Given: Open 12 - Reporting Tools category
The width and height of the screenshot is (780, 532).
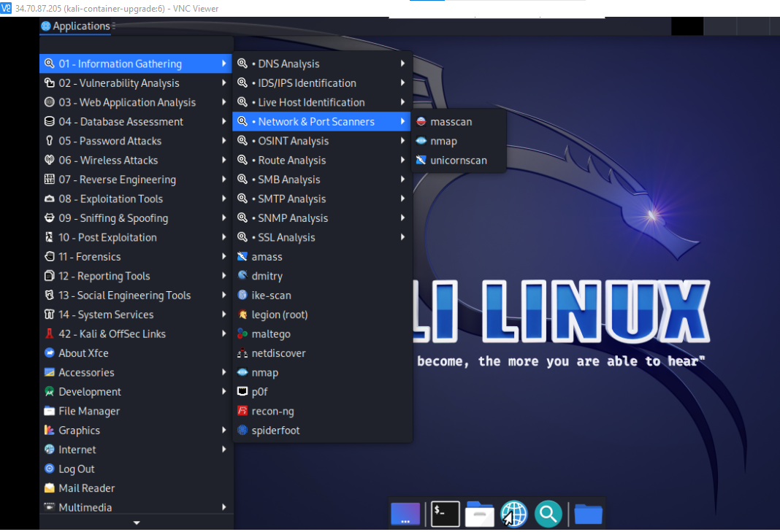Looking at the screenshot, I should [x=135, y=276].
